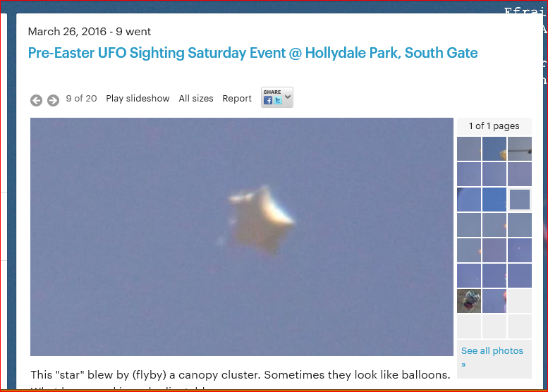This screenshot has width=548, height=392.
Task: Share photo on Facebook icon
Action: [x=268, y=101]
